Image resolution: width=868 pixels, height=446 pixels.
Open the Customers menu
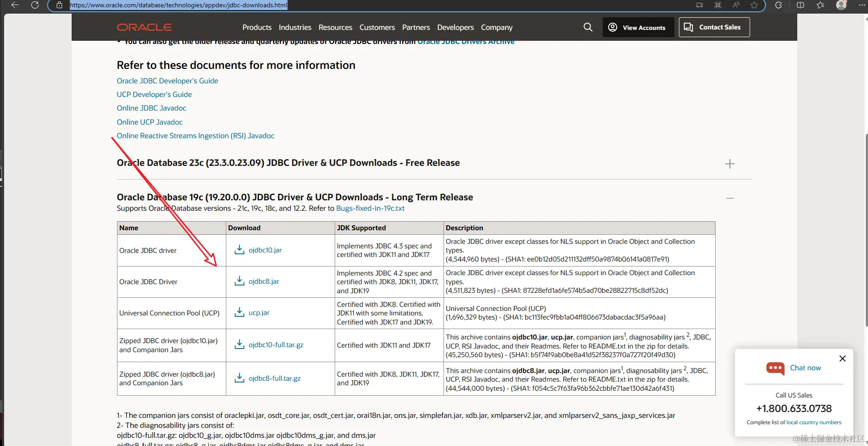coord(377,27)
